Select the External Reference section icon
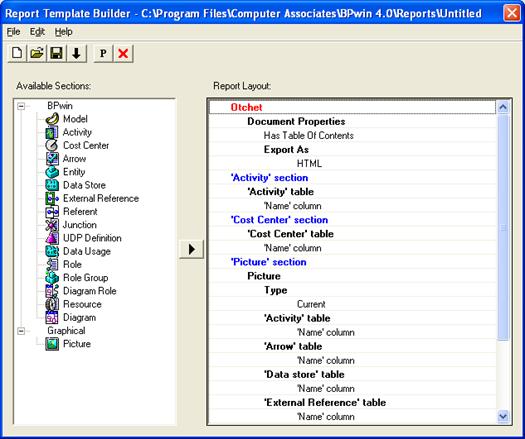This screenshot has height=439, width=525. click(x=52, y=198)
